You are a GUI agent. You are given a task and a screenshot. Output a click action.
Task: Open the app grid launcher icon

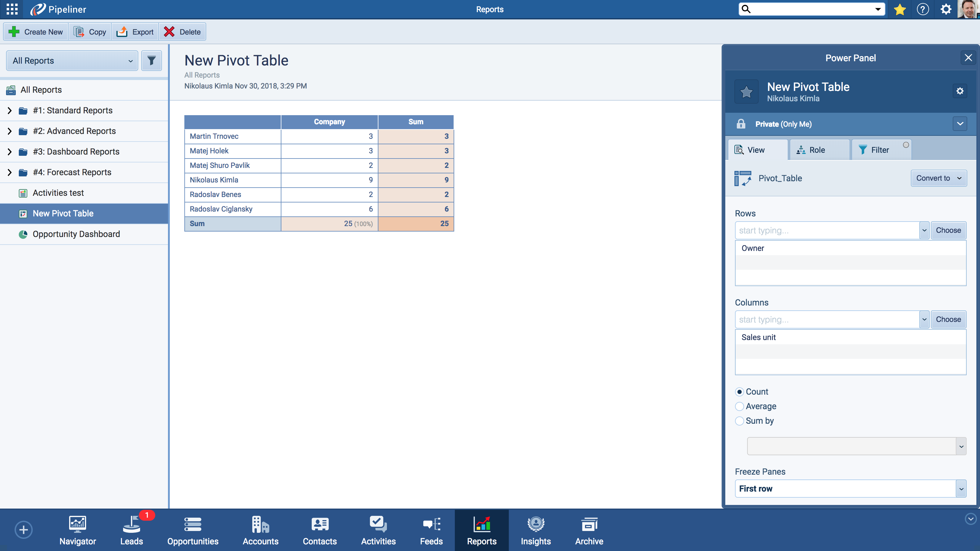point(12,9)
